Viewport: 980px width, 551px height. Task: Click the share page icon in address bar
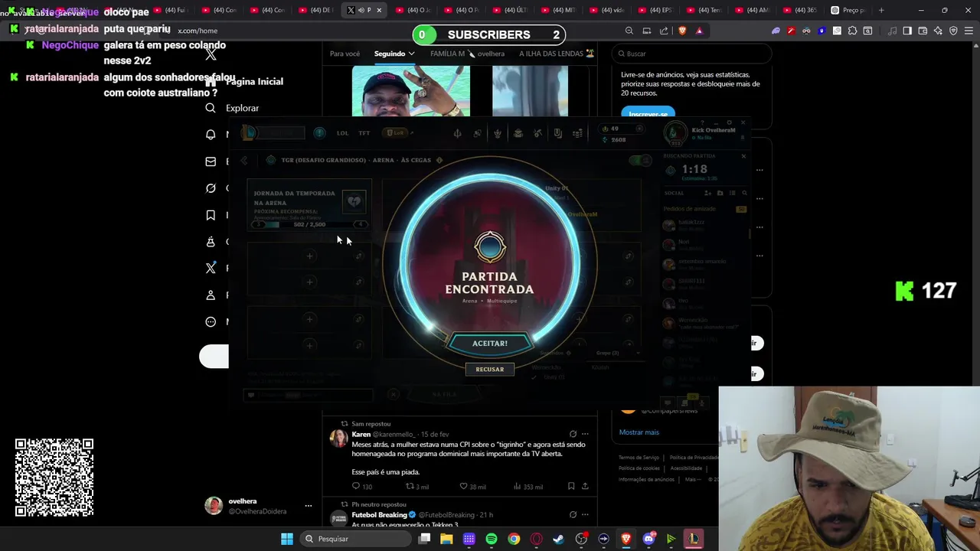click(664, 31)
